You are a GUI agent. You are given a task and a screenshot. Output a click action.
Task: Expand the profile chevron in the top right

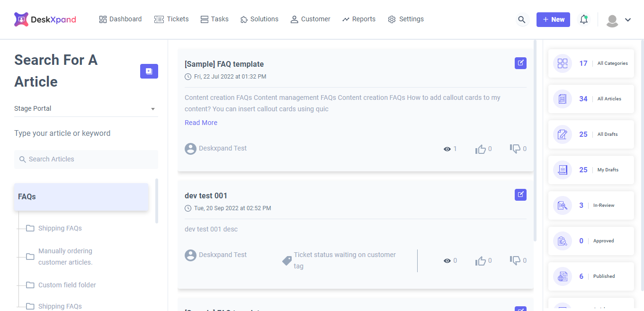tap(627, 20)
